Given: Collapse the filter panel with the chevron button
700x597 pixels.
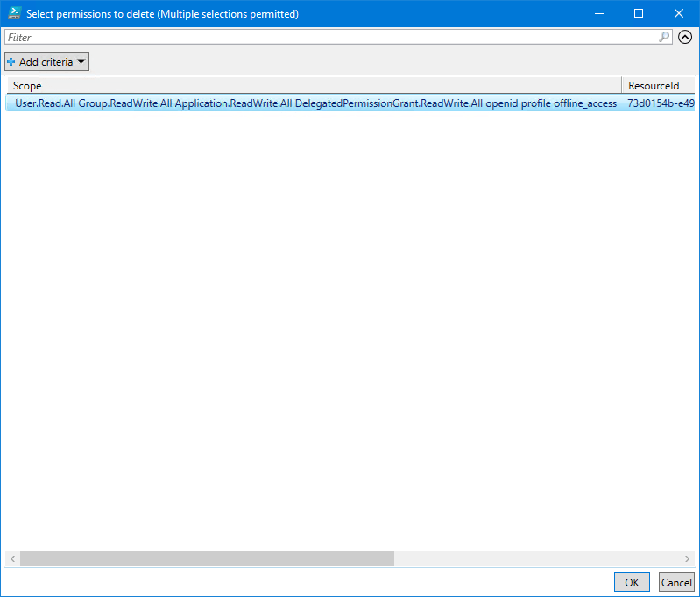Looking at the screenshot, I should click(x=685, y=37).
